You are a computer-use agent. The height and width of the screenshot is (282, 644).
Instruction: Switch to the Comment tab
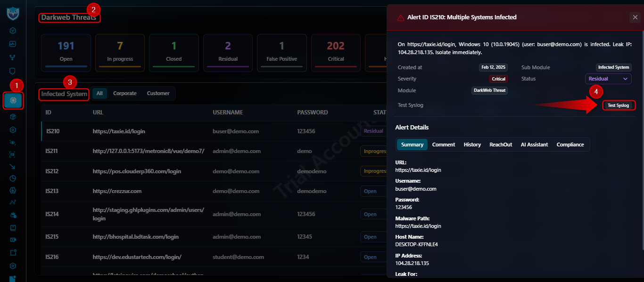pyautogui.click(x=444, y=145)
